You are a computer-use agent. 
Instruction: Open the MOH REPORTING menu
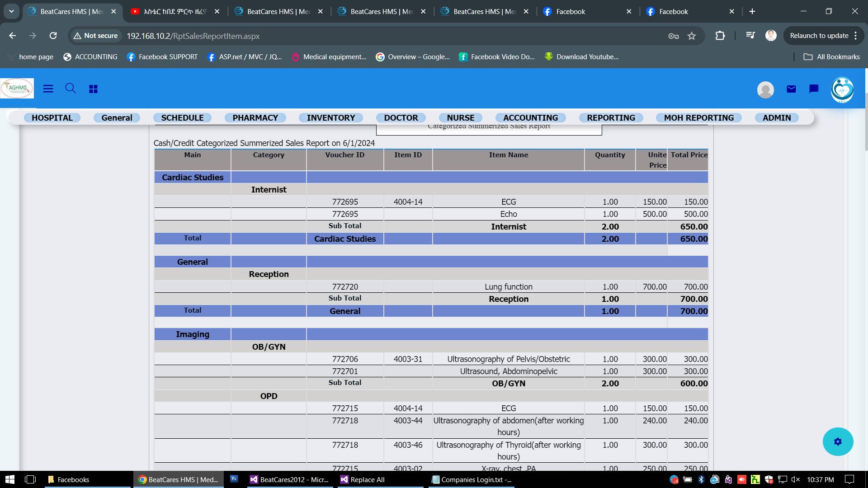tap(698, 118)
